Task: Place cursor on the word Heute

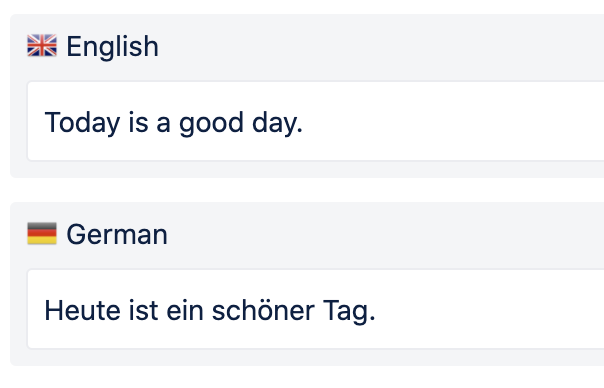Action: (82, 311)
